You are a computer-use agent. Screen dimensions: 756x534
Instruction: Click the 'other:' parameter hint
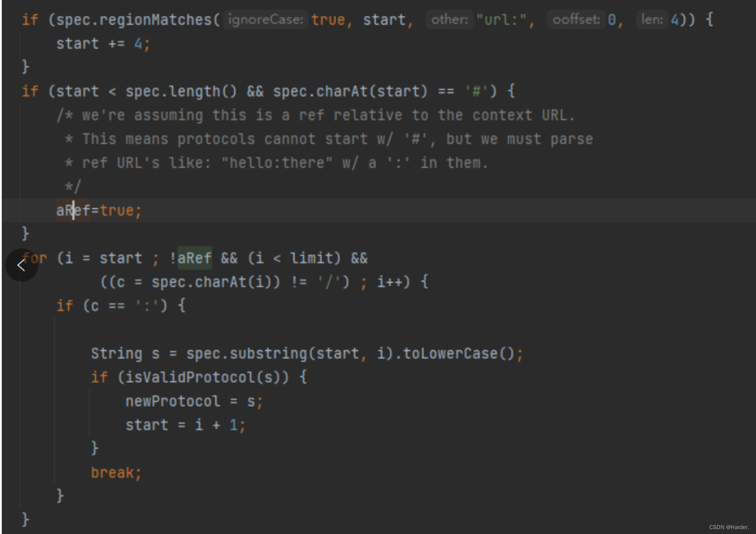coord(449,20)
